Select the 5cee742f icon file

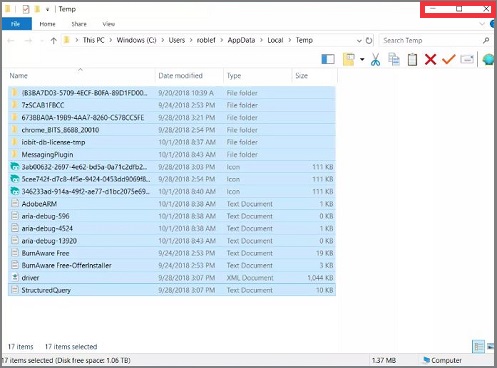172,179
